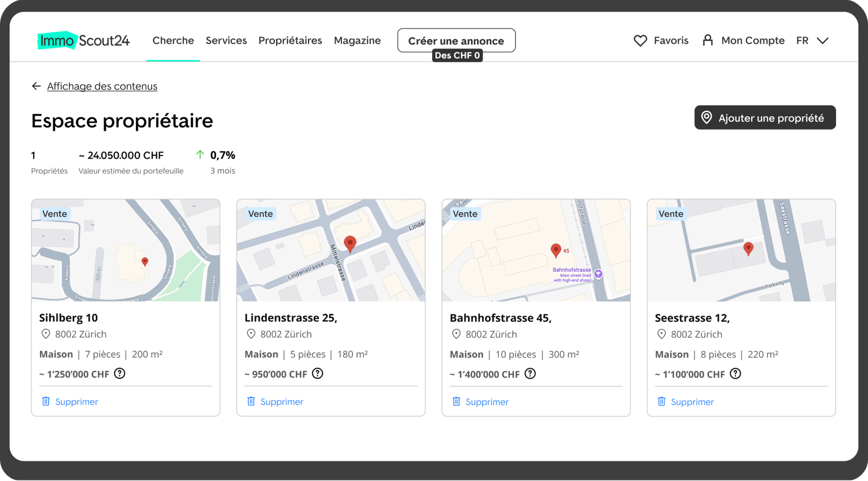The height and width of the screenshot is (481, 868).
Task: Click Ajouter une propriété button
Action: (x=765, y=117)
